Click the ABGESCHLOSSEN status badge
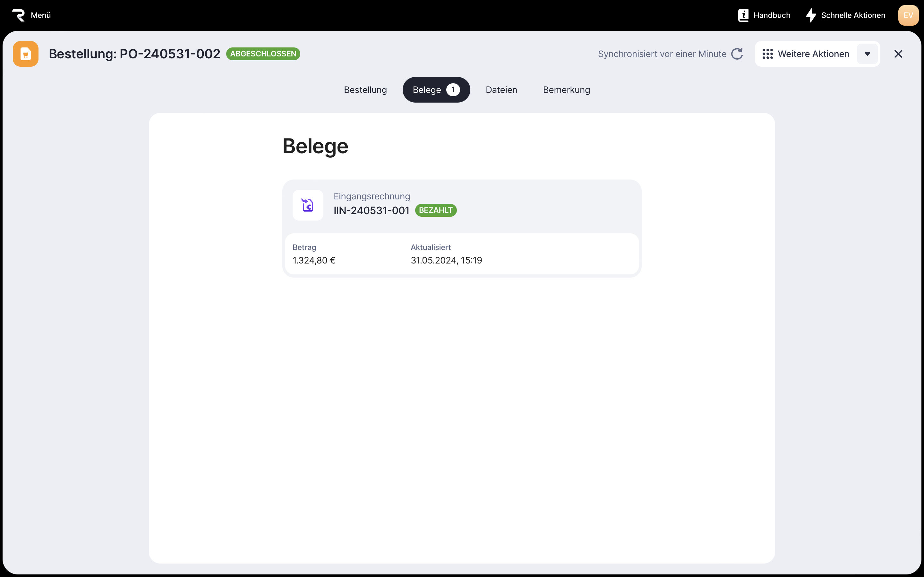Image resolution: width=924 pixels, height=577 pixels. (263, 54)
